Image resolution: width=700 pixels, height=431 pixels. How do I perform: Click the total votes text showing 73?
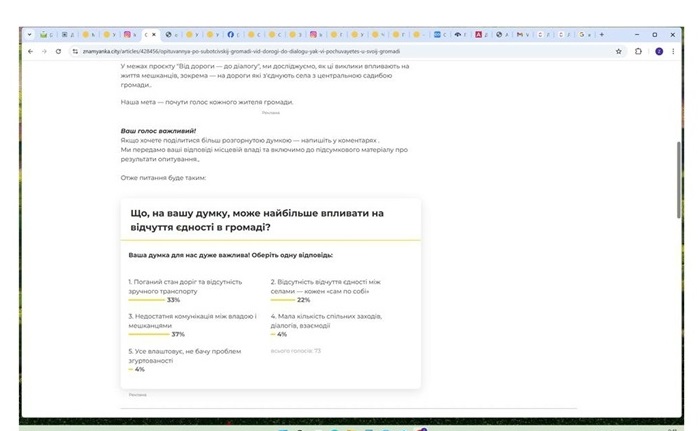point(296,351)
